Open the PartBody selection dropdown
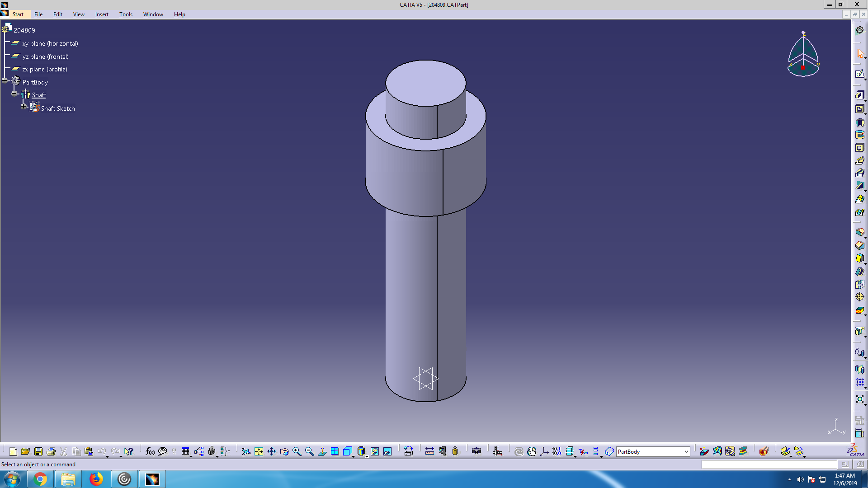This screenshot has width=868, height=488. click(686, 452)
